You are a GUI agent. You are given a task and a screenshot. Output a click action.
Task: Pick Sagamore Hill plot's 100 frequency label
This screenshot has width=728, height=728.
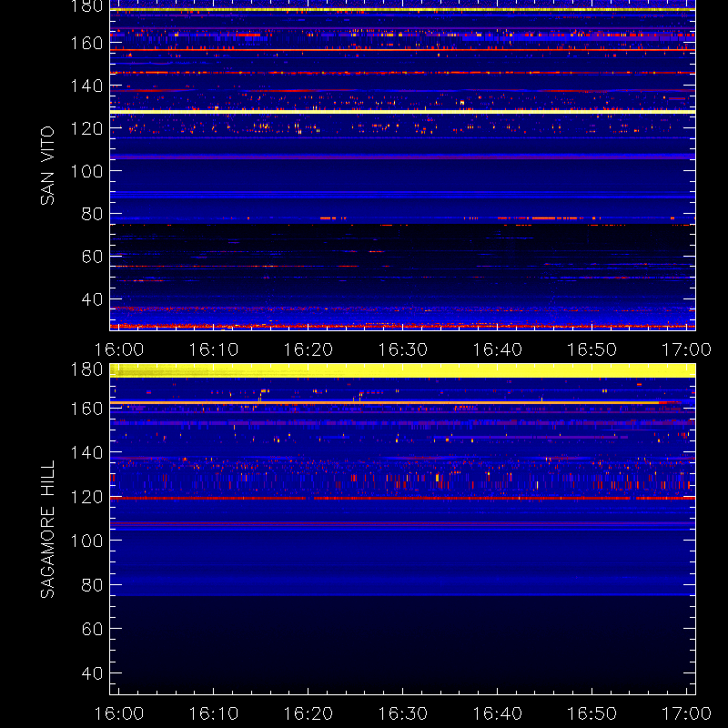coord(86,541)
